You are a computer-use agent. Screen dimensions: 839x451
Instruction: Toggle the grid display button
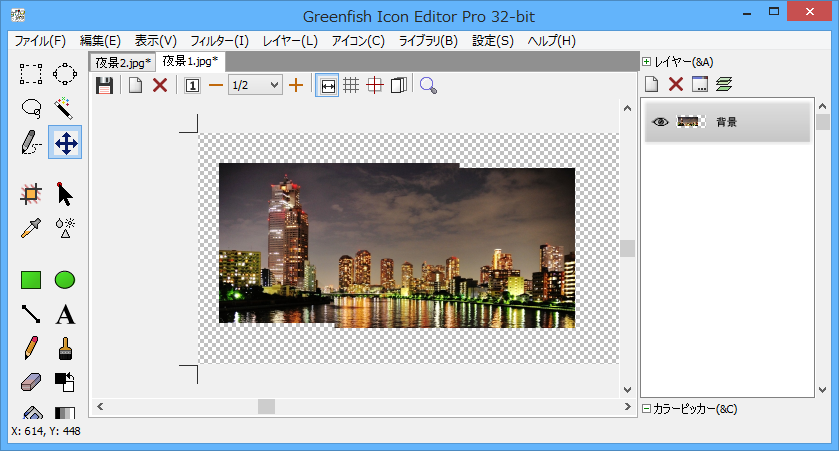tap(351, 85)
